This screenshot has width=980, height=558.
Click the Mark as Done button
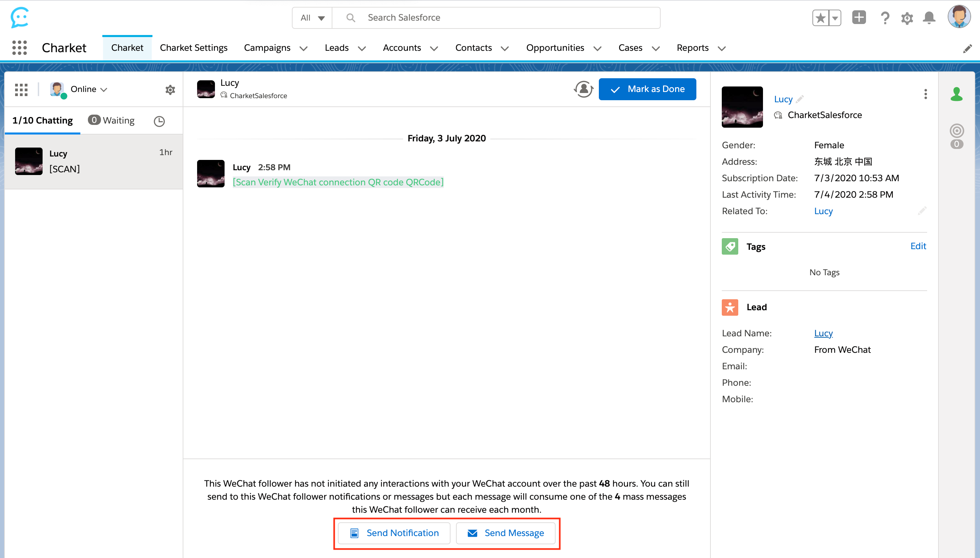tap(647, 89)
